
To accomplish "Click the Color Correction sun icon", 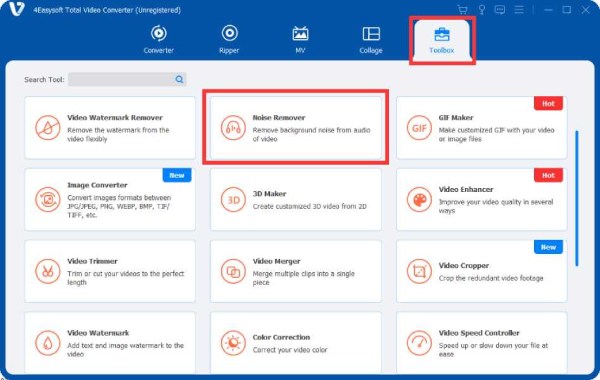I will [x=233, y=343].
